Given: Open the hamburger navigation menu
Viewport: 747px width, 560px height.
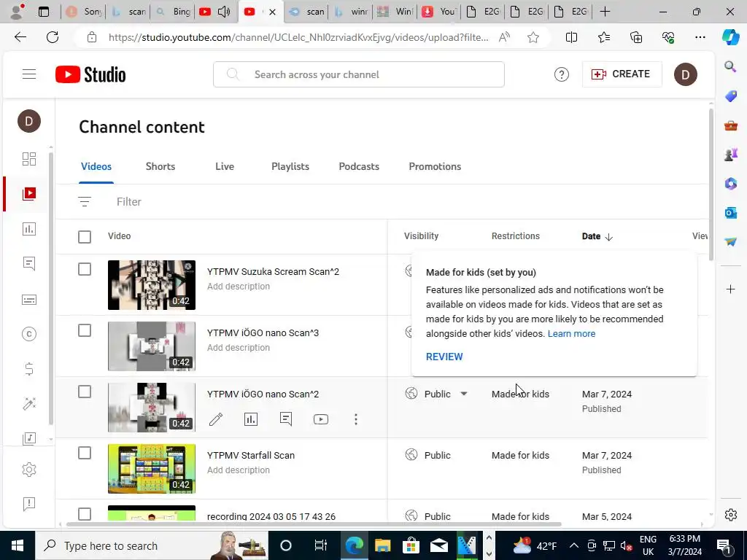Looking at the screenshot, I should 29,74.
